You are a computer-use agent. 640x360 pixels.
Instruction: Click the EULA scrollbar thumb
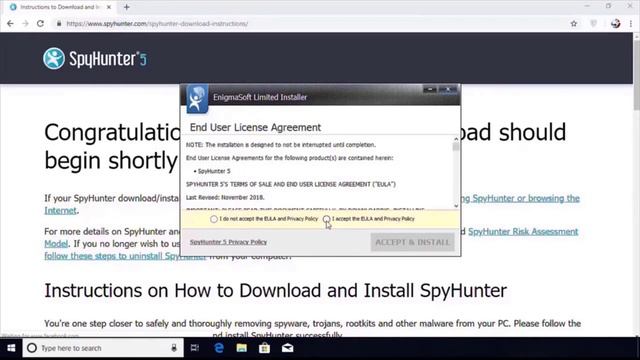(x=456, y=147)
